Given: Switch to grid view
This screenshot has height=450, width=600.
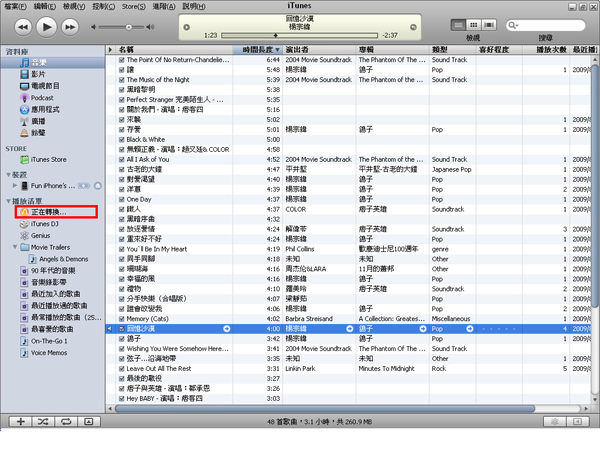Looking at the screenshot, I should point(473,25).
